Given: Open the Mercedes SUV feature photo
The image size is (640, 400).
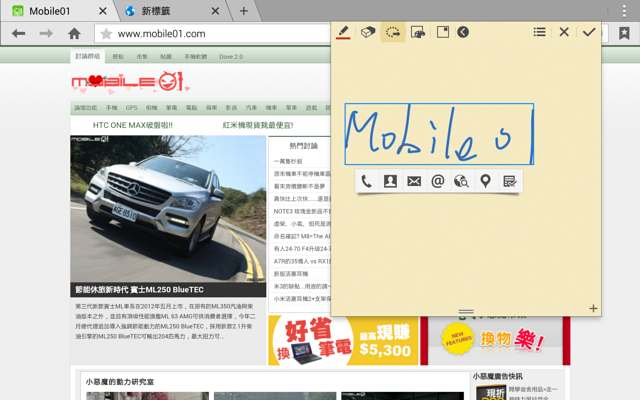Looking at the screenshot, I should [x=168, y=209].
